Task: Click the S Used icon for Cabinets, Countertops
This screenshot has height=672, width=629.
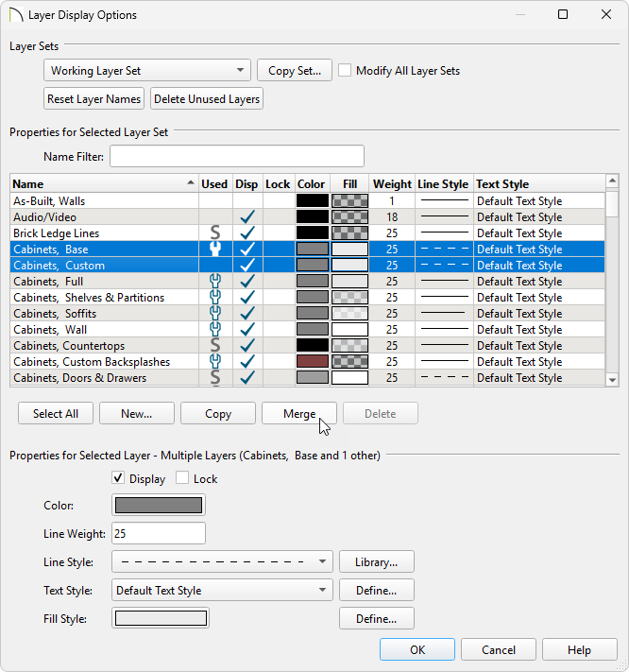Action: tap(215, 345)
